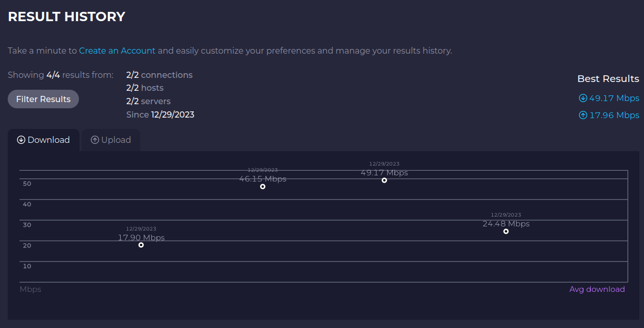This screenshot has width=644, height=328.
Task: Click the download arrow beside 49.17 Mbps best result
Action: [x=583, y=98]
